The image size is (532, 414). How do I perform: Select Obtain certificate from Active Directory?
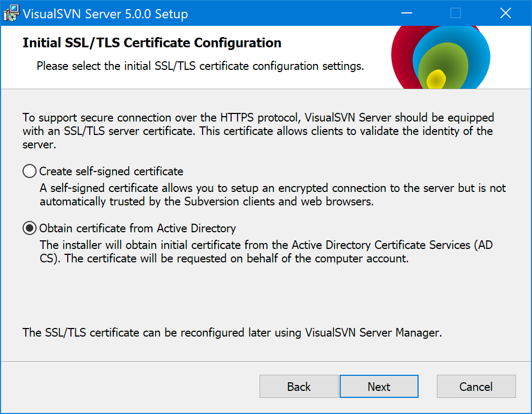click(x=29, y=228)
